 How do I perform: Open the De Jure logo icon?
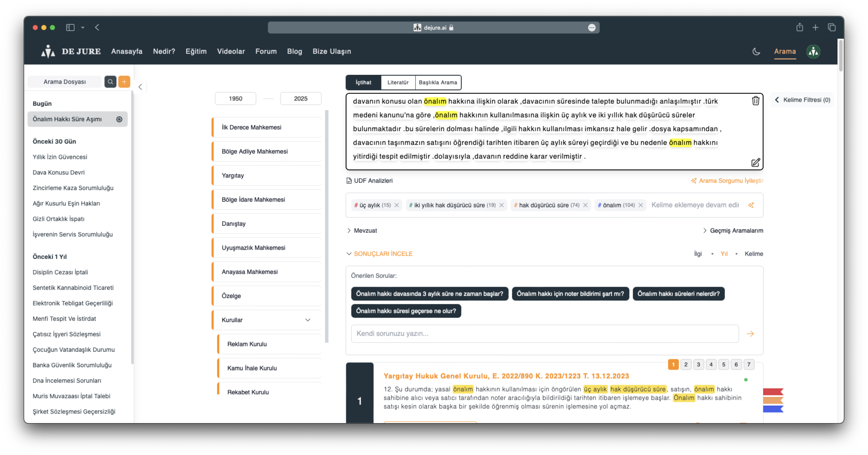coord(48,51)
